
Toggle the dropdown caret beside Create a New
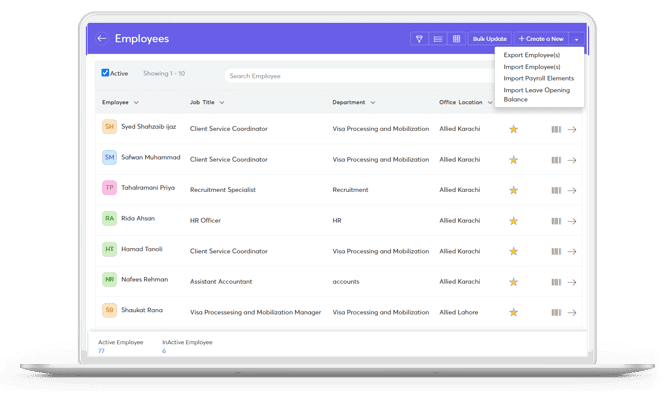coord(576,39)
